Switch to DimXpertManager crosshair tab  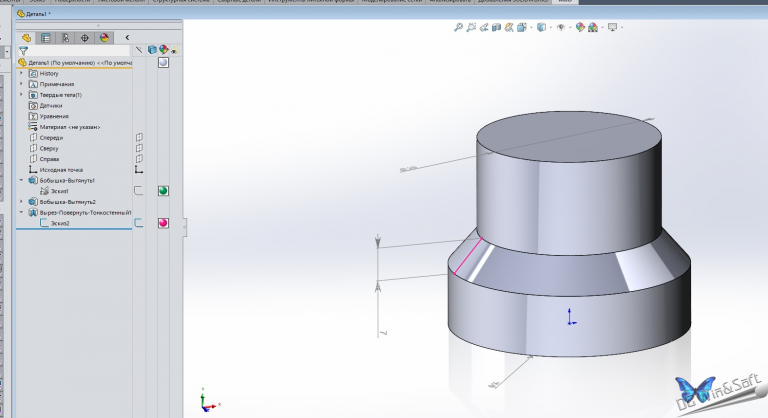pos(85,38)
